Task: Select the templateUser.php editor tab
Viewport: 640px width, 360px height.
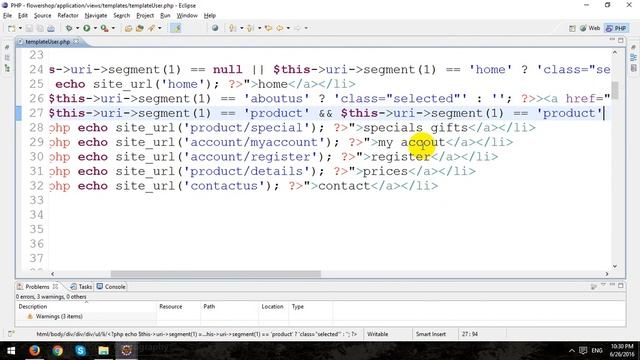Action: [47, 42]
